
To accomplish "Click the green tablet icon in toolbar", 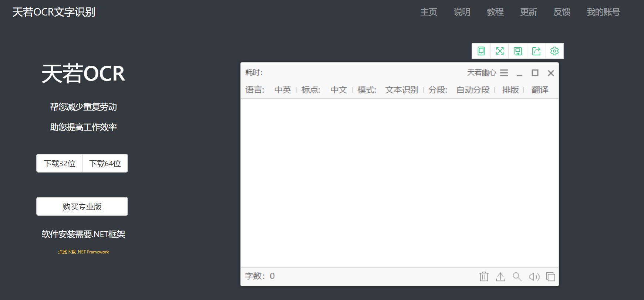I will [x=481, y=51].
